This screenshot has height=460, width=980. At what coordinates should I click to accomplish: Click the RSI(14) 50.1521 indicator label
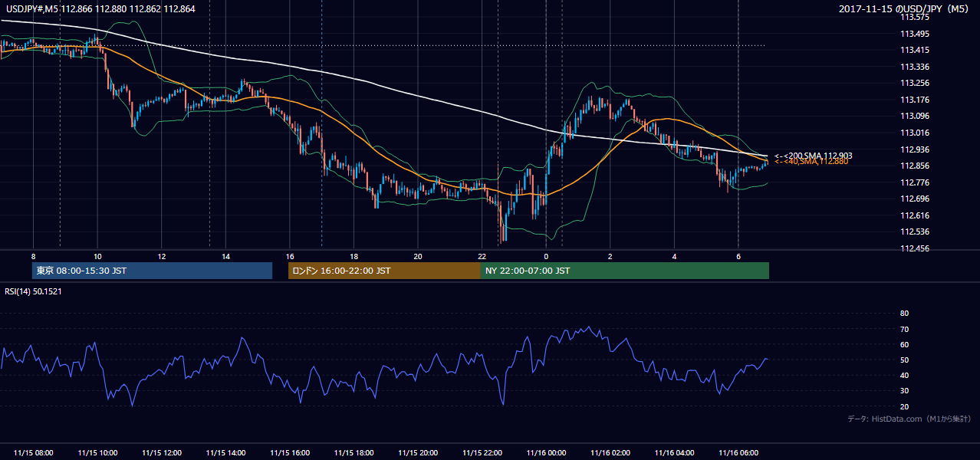click(33, 291)
